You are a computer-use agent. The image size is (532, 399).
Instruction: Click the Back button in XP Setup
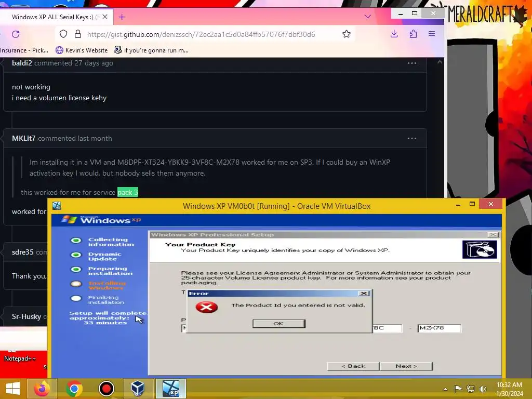coord(353,366)
